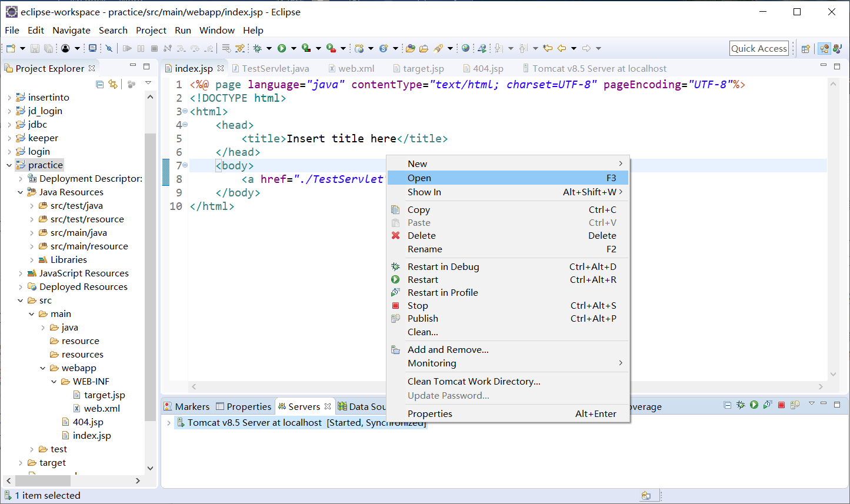The width and height of the screenshot is (850, 504).
Task: Open the Run button dropdown arrow
Action: pos(293,48)
